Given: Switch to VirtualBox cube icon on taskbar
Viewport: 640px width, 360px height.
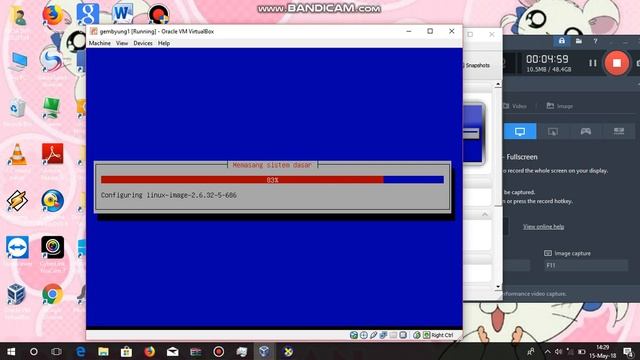Looking at the screenshot, I should (x=264, y=351).
